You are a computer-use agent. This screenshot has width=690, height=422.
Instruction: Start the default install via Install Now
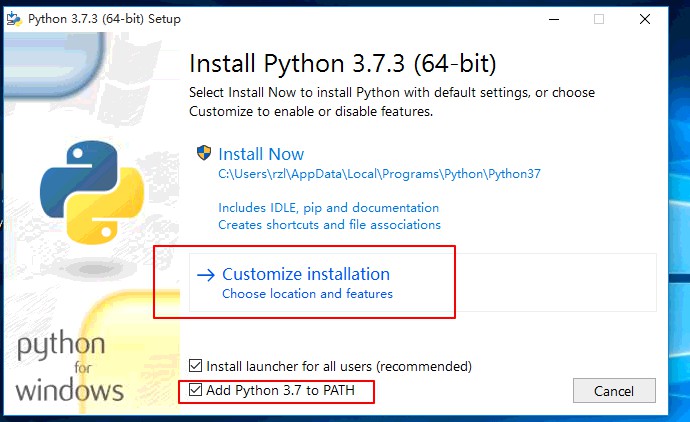coord(261,154)
